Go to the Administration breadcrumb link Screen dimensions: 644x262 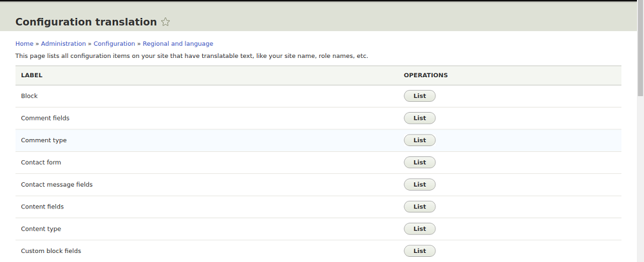click(63, 44)
